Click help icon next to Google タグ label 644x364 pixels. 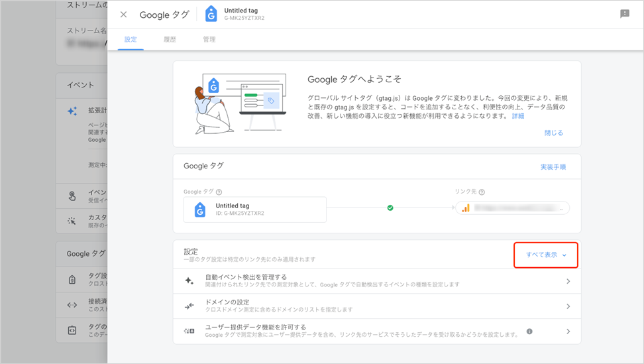point(219,192)
